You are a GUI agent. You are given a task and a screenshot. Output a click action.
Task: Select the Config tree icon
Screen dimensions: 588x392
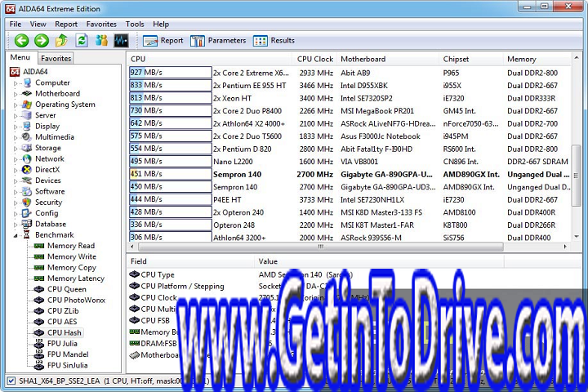click(27, 213)
